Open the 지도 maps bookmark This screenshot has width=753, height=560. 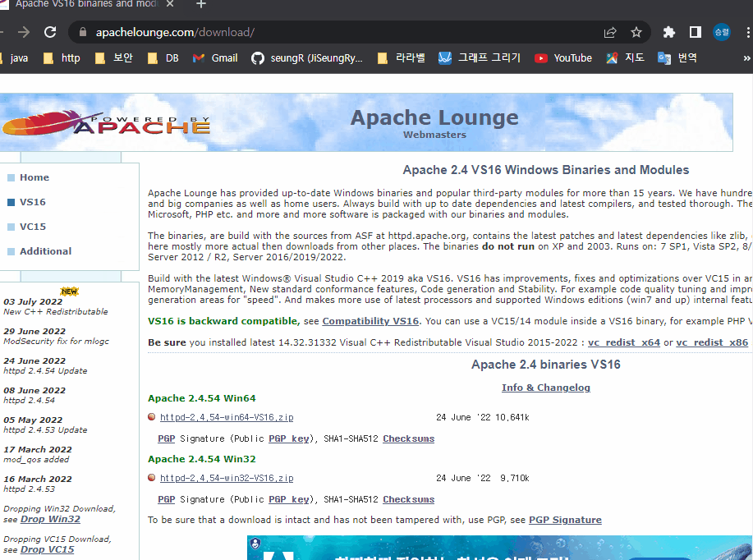[625, 58]
